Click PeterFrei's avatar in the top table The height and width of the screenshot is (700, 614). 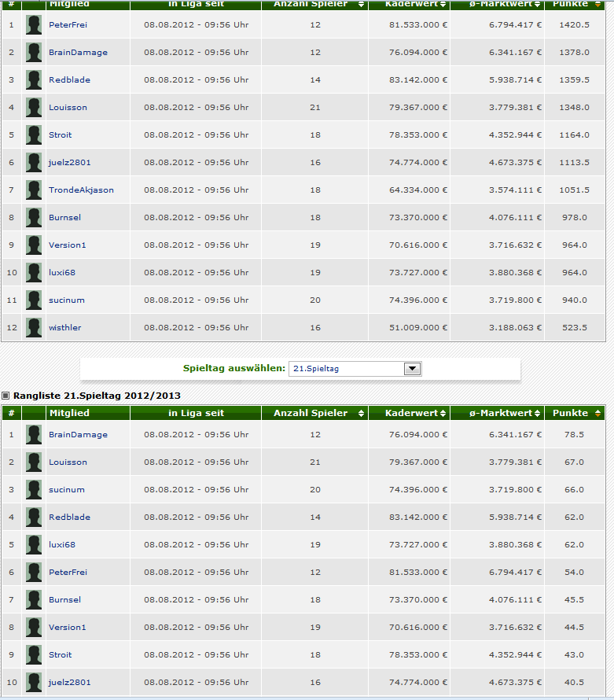tap(34, 25)
